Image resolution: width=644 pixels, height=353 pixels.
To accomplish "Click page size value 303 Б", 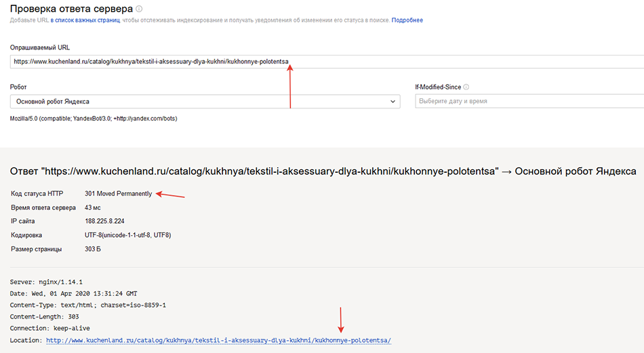I will (x=93, y=249).
